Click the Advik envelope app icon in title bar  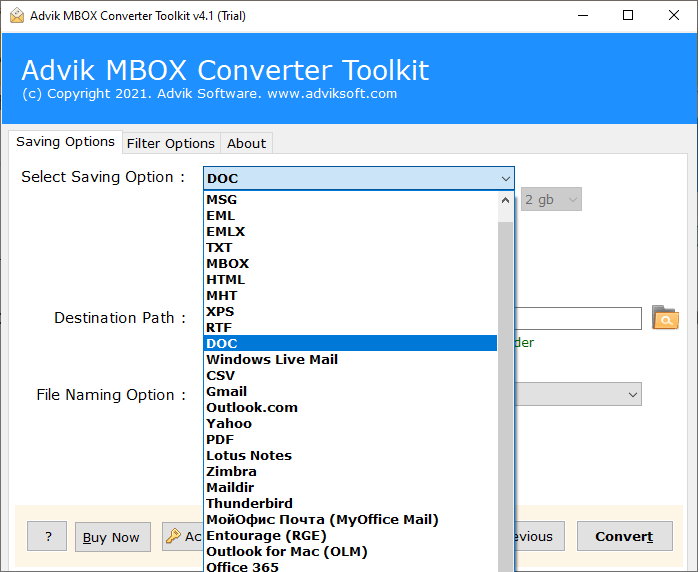(17, 16)
